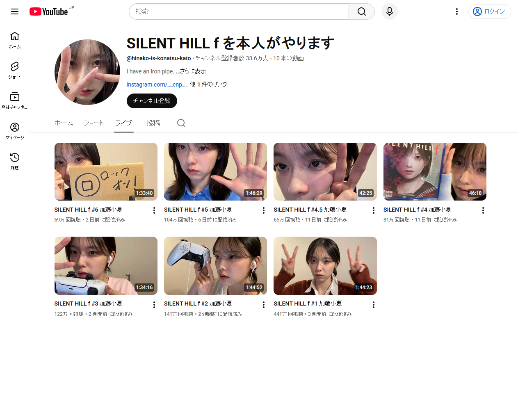518x420 pixels.
Task: Open the instagram.com/__cnp_ link
Action: tap(156, 84)
